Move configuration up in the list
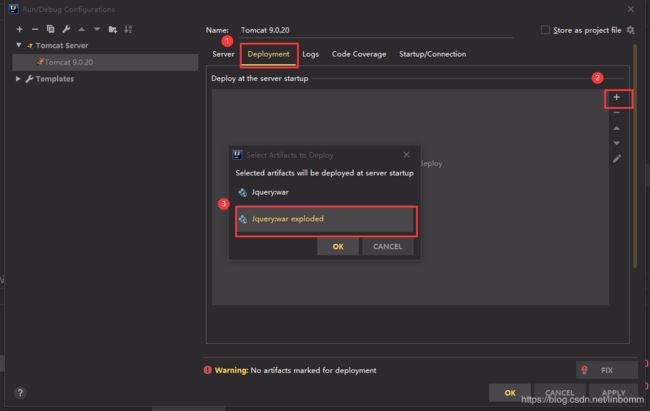This screenshot has width=650, height=411. click(x=81, y=29)
